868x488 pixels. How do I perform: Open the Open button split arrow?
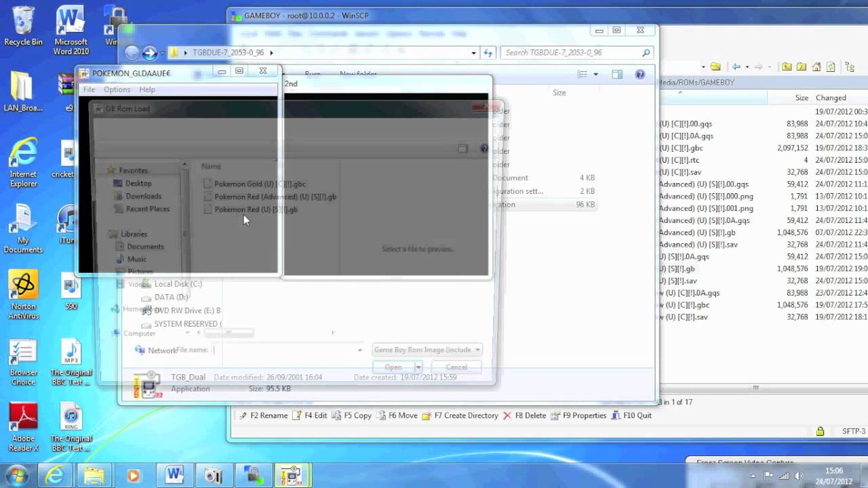pos(418,367)
